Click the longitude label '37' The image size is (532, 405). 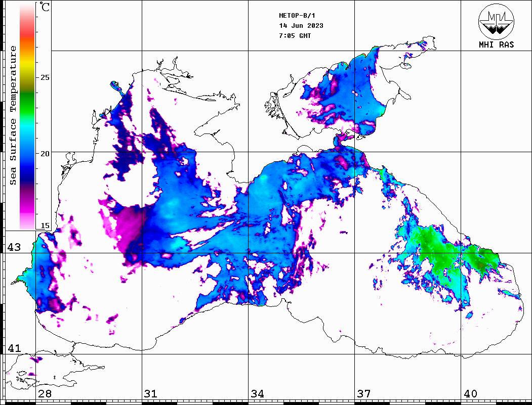[x=364, y=394]
